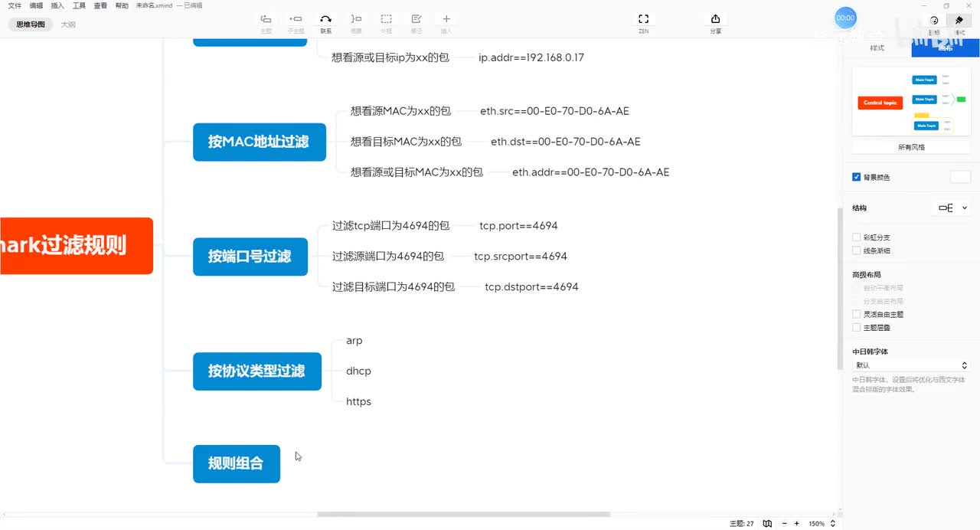
Task: Open the 查看 menu
Action: (x=100, y=5)
